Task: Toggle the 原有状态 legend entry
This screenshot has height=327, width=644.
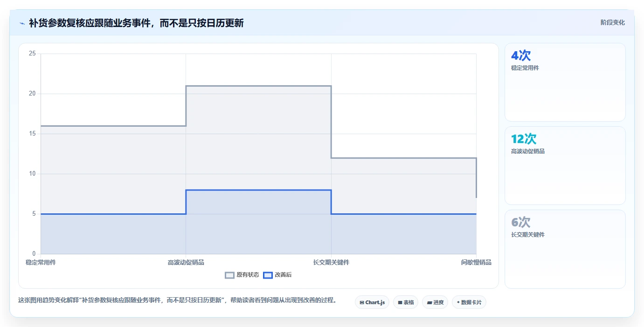Action: [242, 275]
